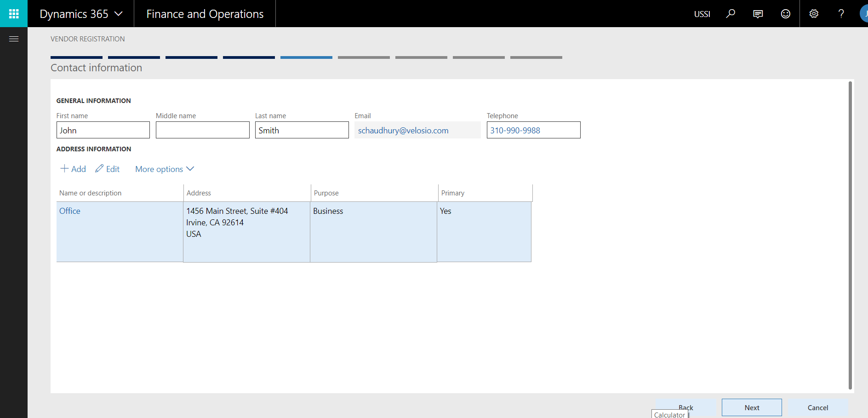The width and height of the screenshot is (868, 418).
Task: Open the account menu from user avatar
Action: [x=864, y=13]
